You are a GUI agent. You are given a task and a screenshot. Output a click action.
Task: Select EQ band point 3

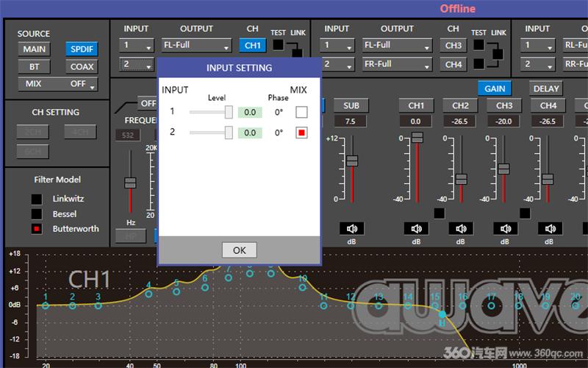(x=98, y=305)
